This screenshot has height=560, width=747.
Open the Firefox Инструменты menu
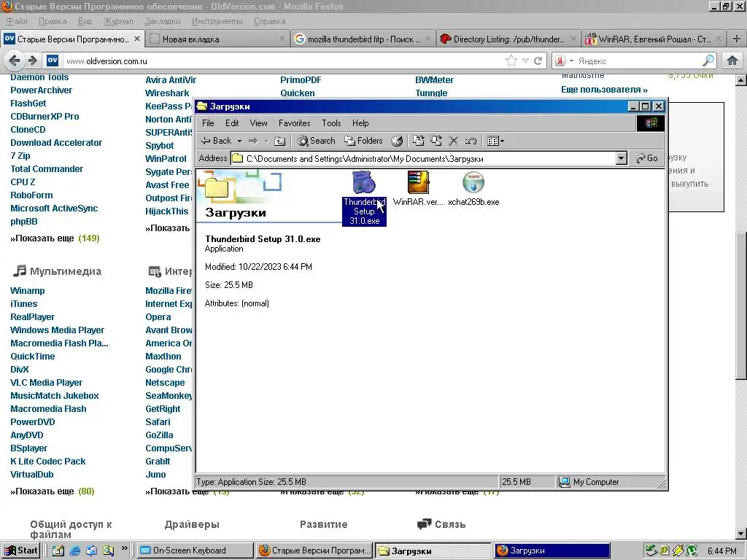(x=217, y=21)
